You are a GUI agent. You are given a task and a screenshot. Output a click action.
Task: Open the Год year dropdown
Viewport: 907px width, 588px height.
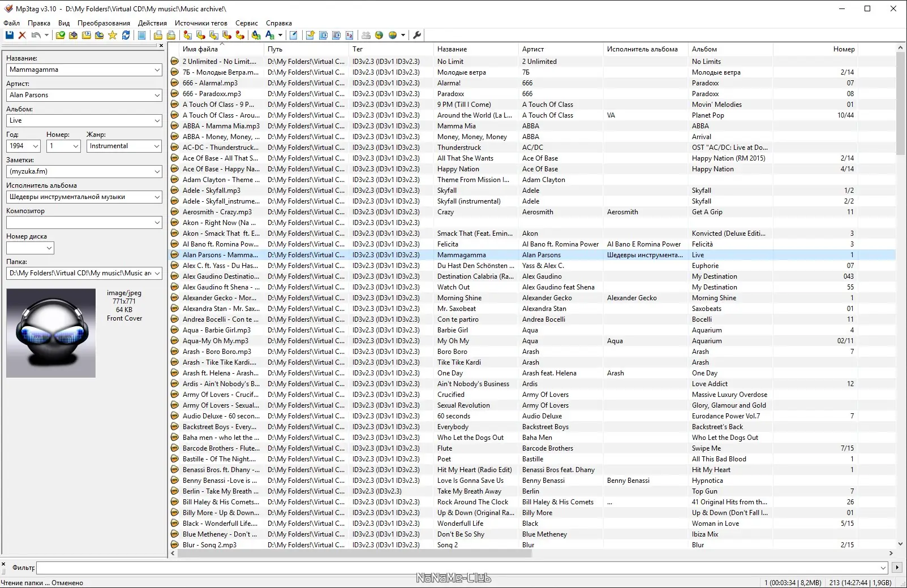[35, 146]
